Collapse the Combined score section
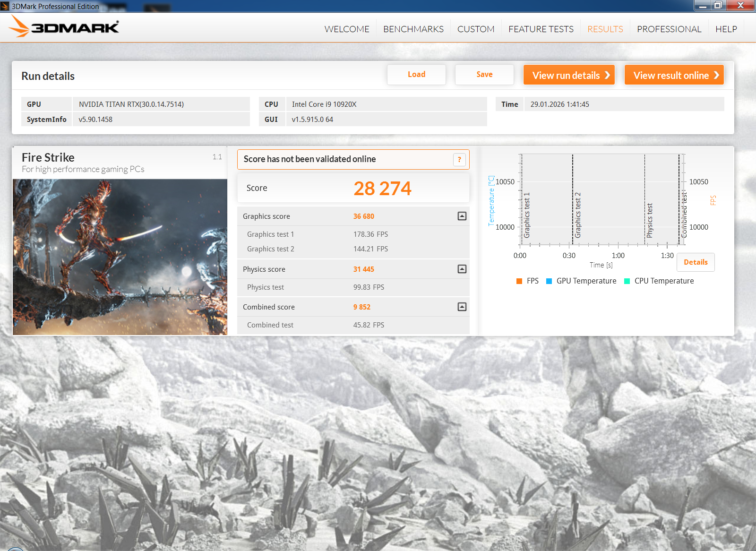The height and width of the screenshot is (551, 756). 462,307
